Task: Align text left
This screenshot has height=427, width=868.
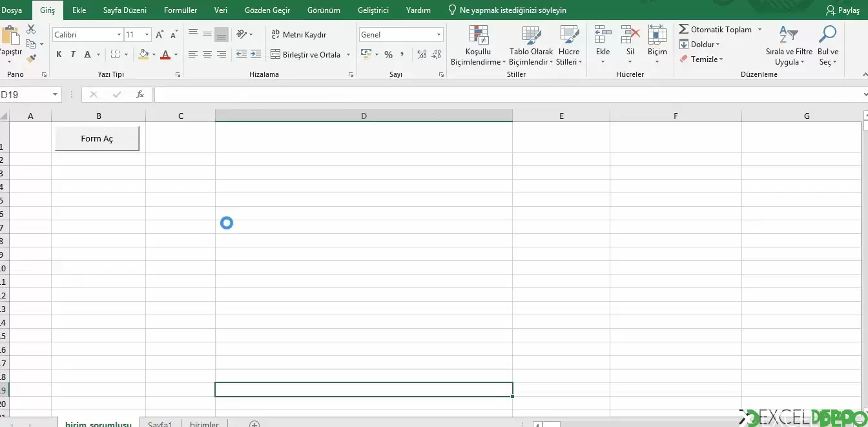Action: [193, 54]
